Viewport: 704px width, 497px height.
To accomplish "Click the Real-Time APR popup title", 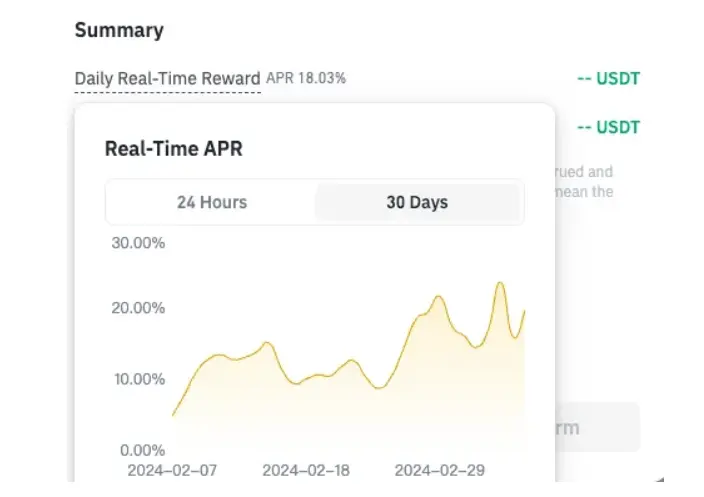I will pos(174,149).
